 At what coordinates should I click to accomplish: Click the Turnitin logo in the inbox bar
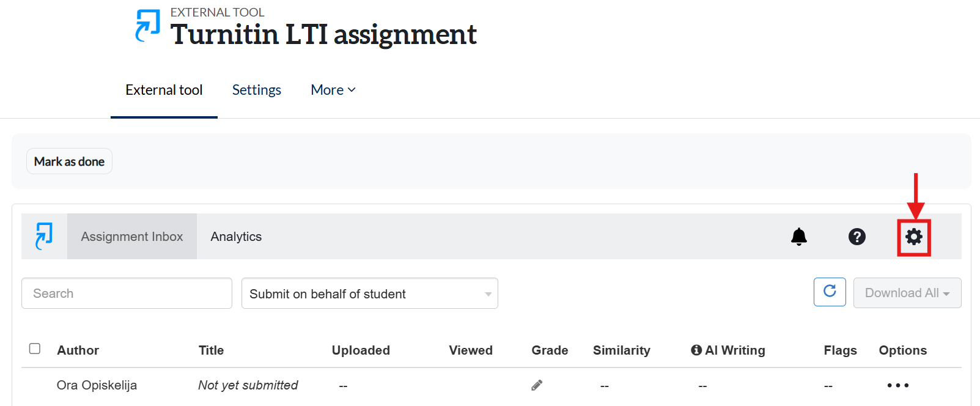44,236
